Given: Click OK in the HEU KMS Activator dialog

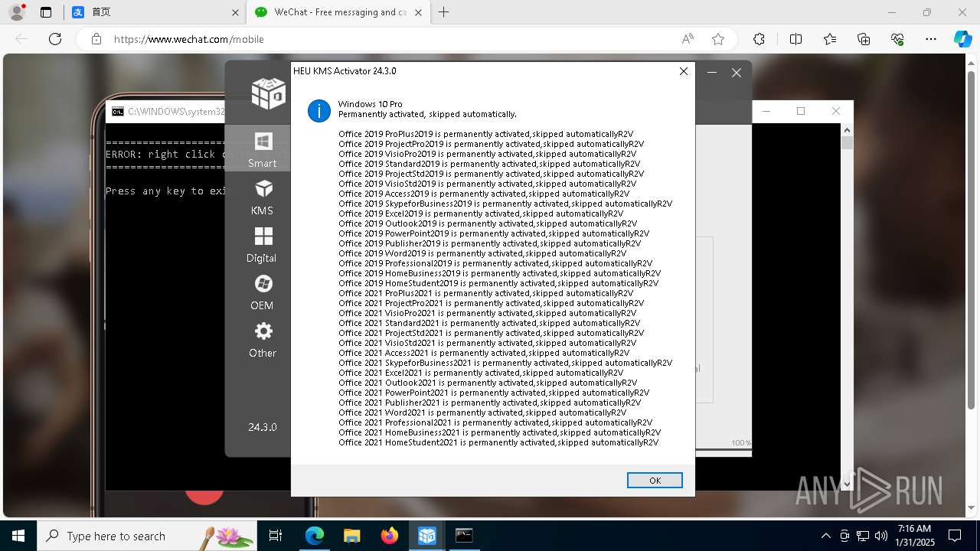Looking at the screenshot, I should tap(655, 481).
